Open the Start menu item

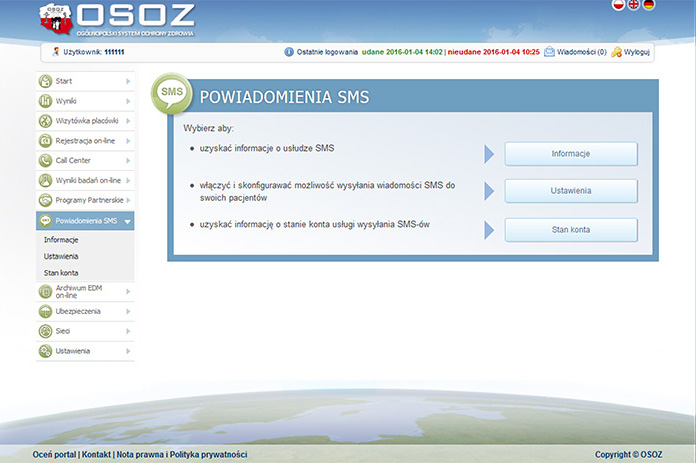coord(85,81)
